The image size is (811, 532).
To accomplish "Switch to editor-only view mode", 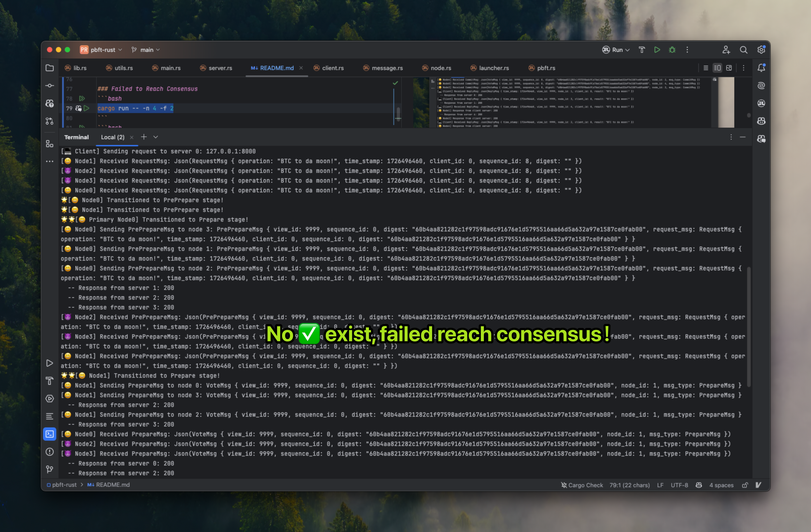I will [x=706, y=68].
